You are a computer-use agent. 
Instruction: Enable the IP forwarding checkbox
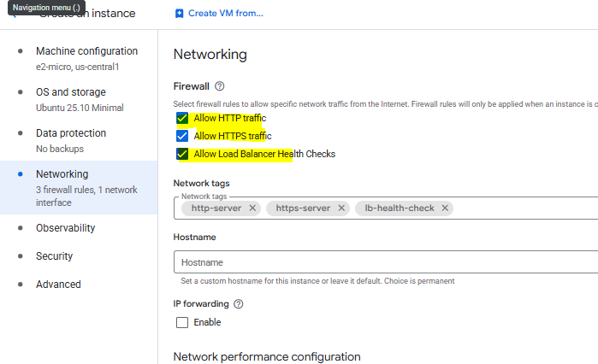(x=181, y=322)
